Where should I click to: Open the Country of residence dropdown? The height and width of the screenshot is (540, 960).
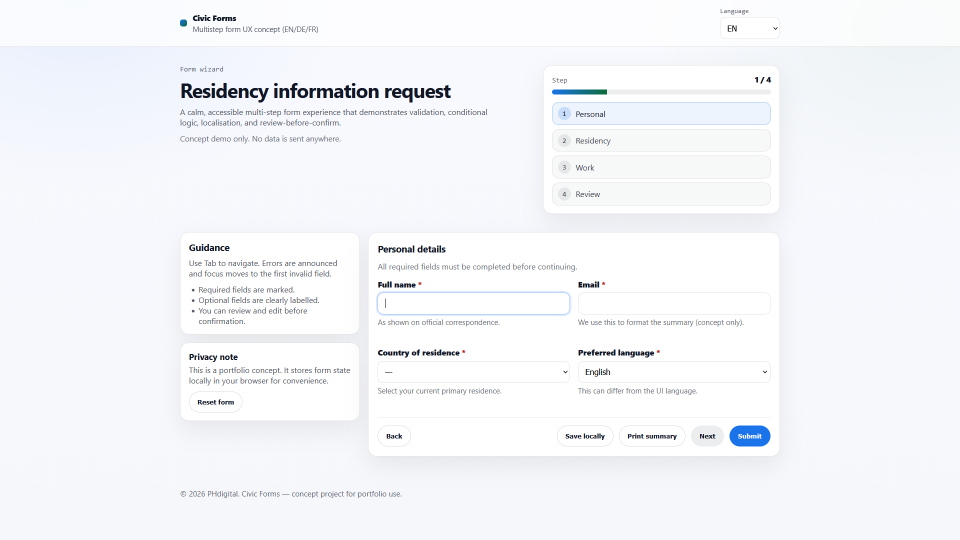(x=473, y=372)
